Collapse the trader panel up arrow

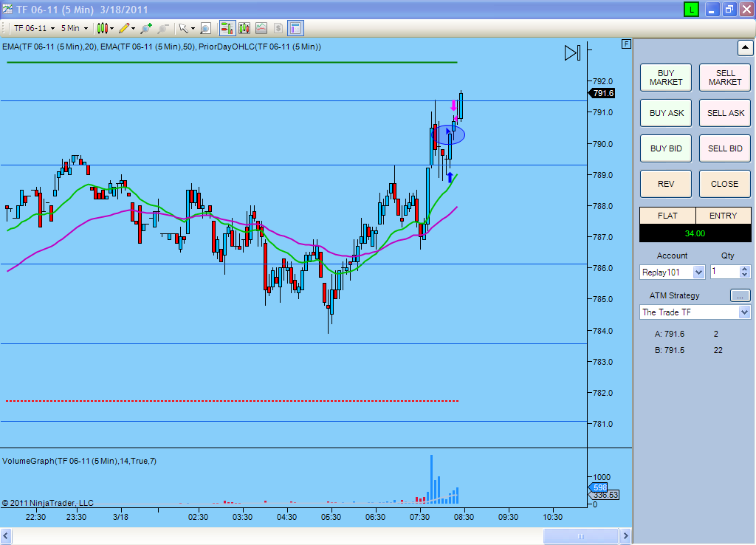745,48
